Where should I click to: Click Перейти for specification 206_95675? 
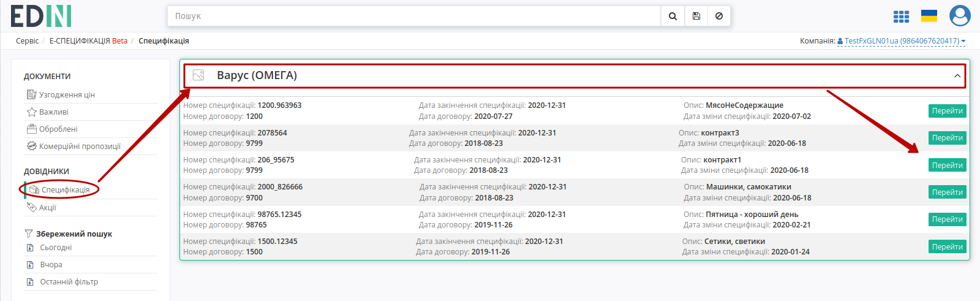point(948,166)
